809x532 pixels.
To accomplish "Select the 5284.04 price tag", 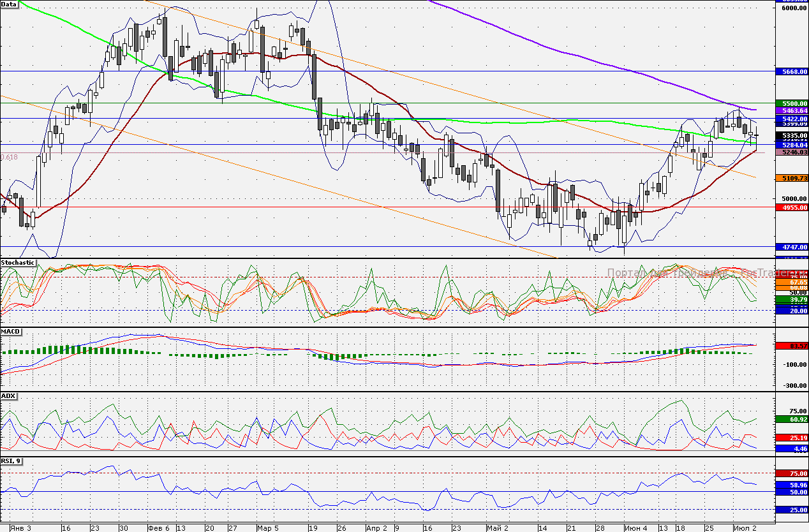I will 792,145.
